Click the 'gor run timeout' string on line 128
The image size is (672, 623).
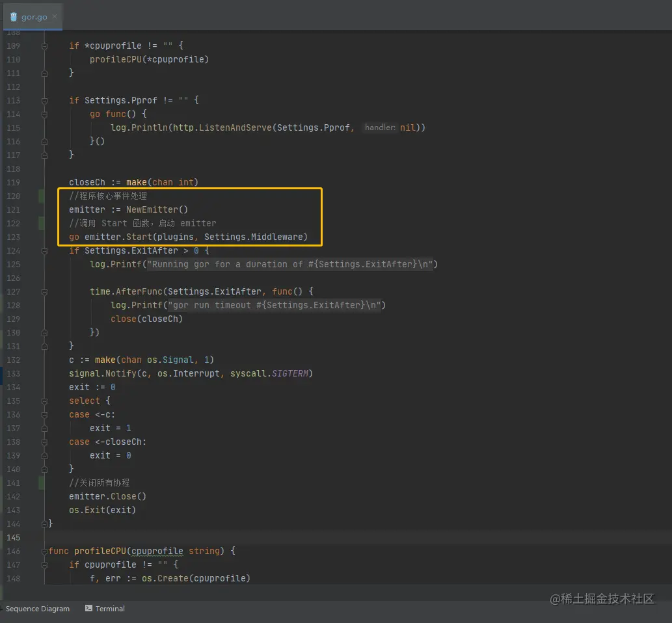click(275, 306)
